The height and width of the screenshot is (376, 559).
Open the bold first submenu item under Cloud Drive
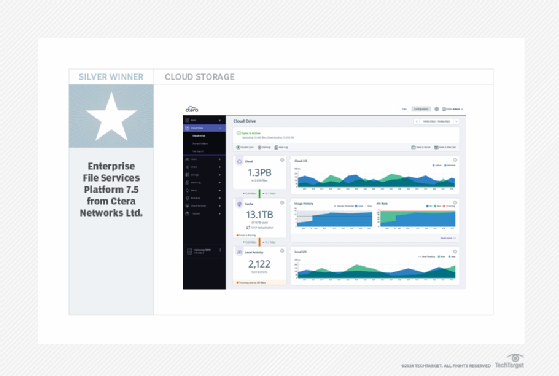[199, 136]
